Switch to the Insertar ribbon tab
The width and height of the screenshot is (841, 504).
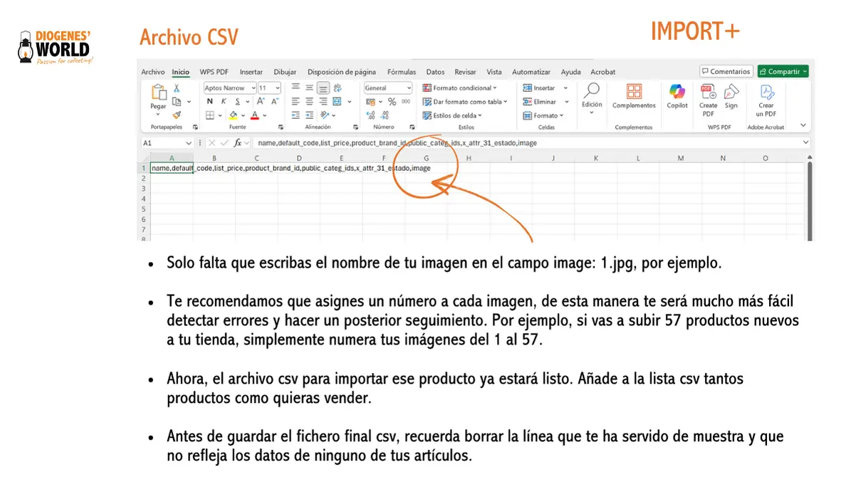251,72
